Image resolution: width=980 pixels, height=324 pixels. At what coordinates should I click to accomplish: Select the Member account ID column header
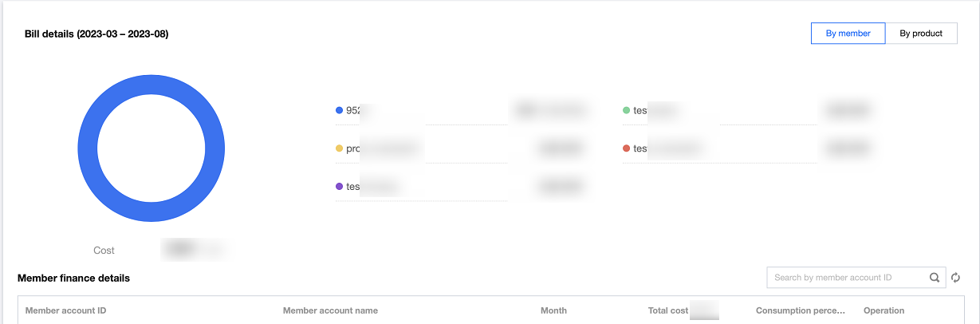[66, 310]
